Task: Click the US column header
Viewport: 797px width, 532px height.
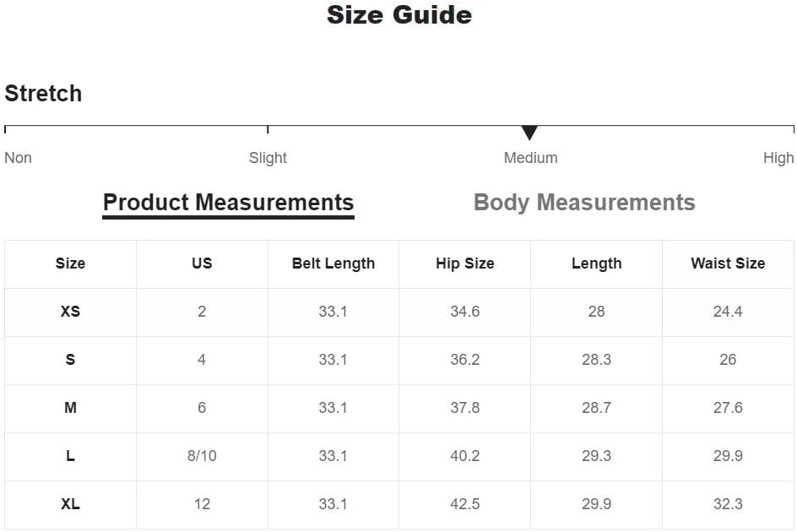Action: [x=202, y=263]
